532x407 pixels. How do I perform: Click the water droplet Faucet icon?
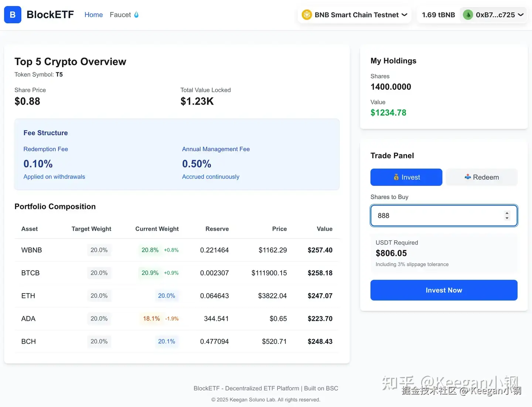click(x=136, y=15)
